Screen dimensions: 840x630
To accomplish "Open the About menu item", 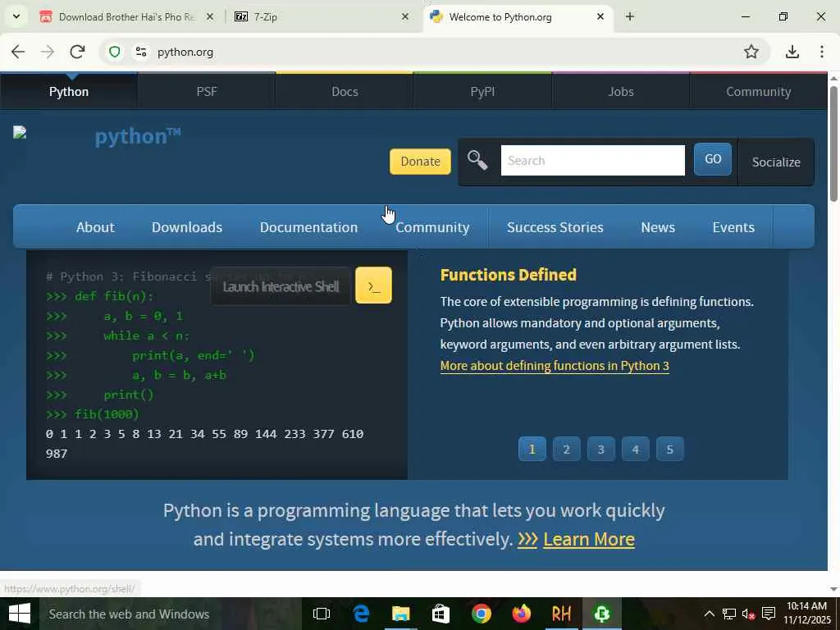I will pos(95,227).
